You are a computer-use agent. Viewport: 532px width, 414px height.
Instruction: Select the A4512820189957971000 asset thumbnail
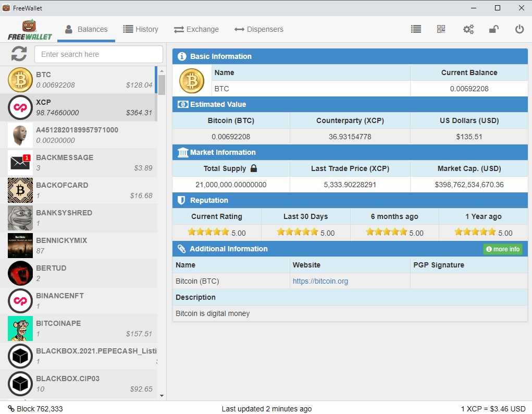[20, 135]
